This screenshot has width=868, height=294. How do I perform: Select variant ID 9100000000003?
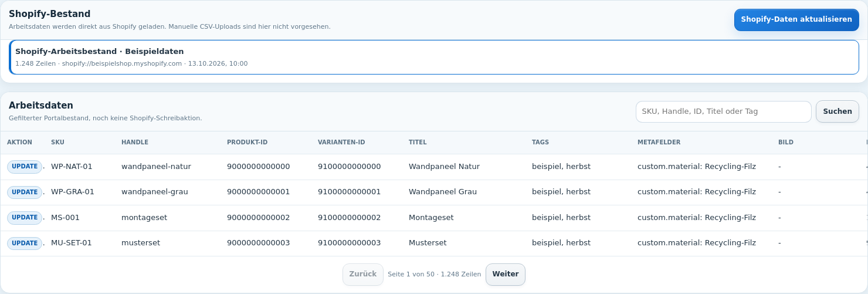(x=350, y=243)
